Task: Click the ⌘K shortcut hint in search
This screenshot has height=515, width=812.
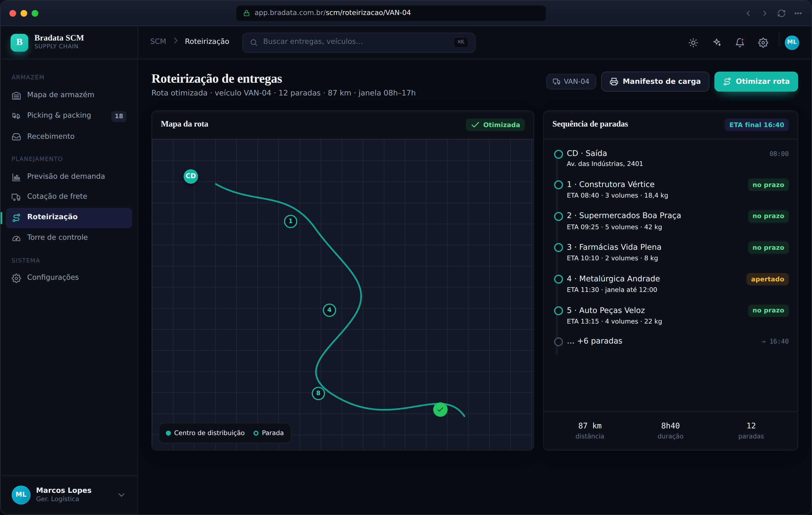Action: tap(461, 42)
